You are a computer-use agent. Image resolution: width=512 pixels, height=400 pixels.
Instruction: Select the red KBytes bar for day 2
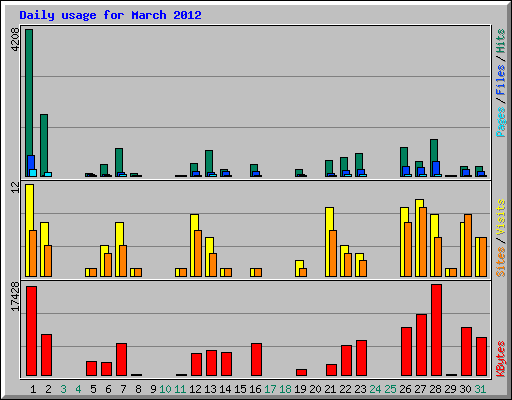click(46, 355)
